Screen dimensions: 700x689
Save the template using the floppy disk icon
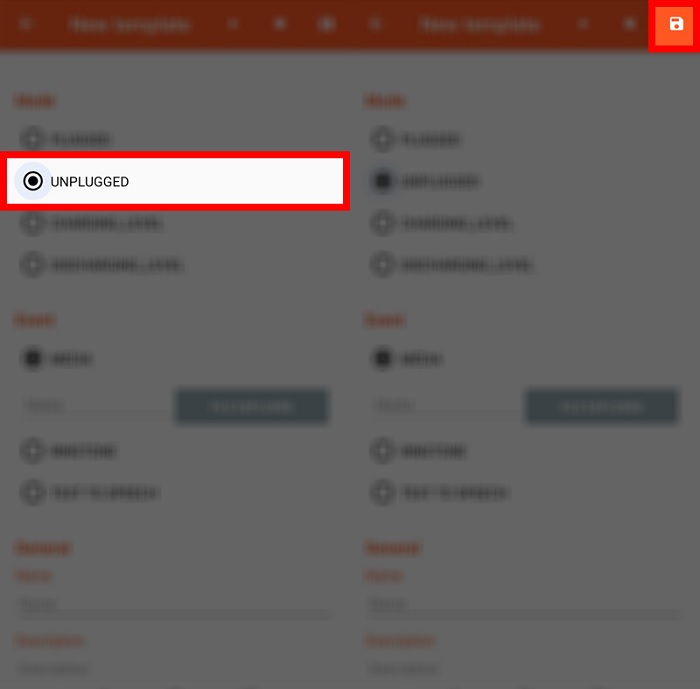(x=676, y=24)
